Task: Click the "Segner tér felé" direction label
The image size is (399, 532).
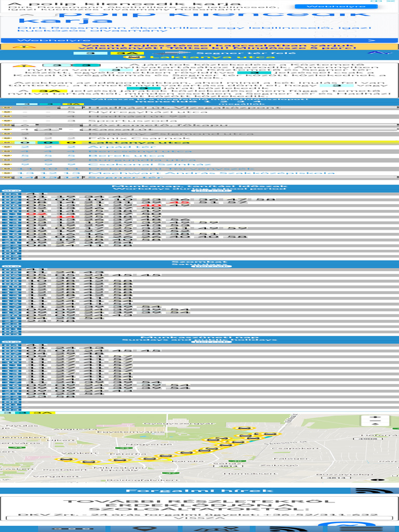Action: click(x=246, y=53)
